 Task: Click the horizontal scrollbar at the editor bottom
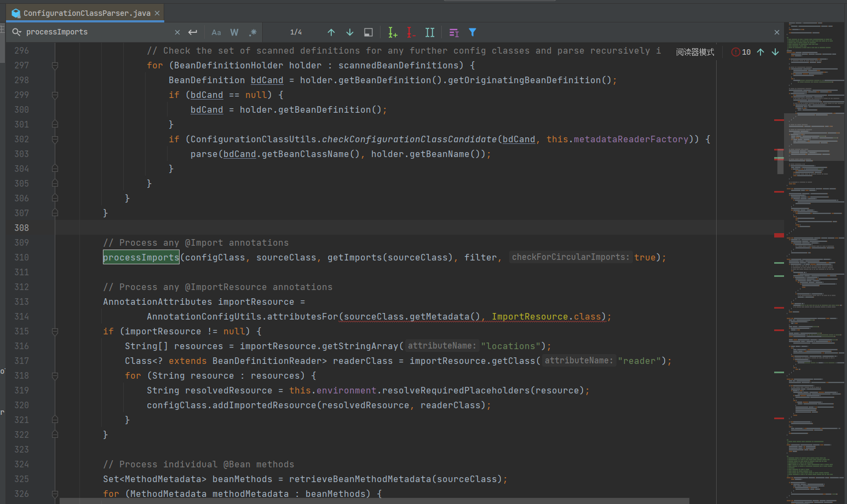(374, 501)
